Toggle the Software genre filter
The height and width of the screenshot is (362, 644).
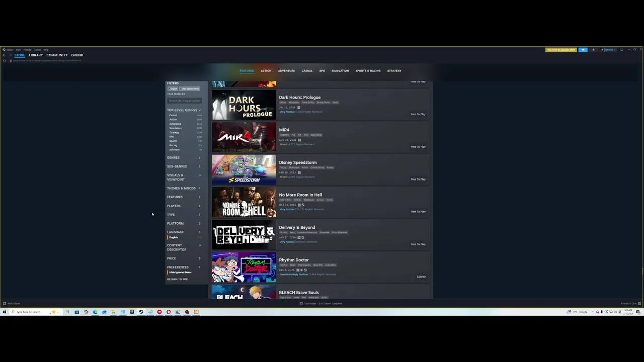click(x=185, y=149)
